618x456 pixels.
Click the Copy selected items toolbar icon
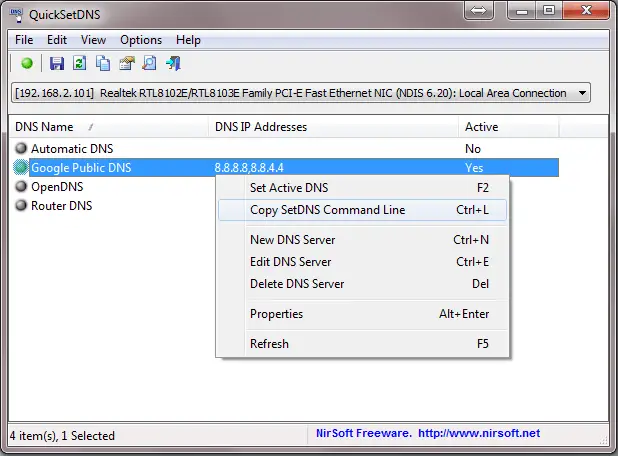tap(103, 63)
